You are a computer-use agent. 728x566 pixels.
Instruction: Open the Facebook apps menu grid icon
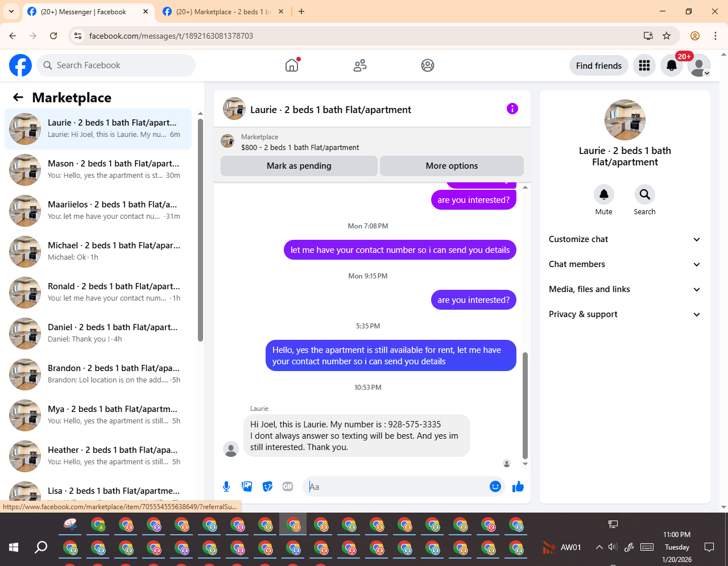pyautogui.click(x=644, y=65)
